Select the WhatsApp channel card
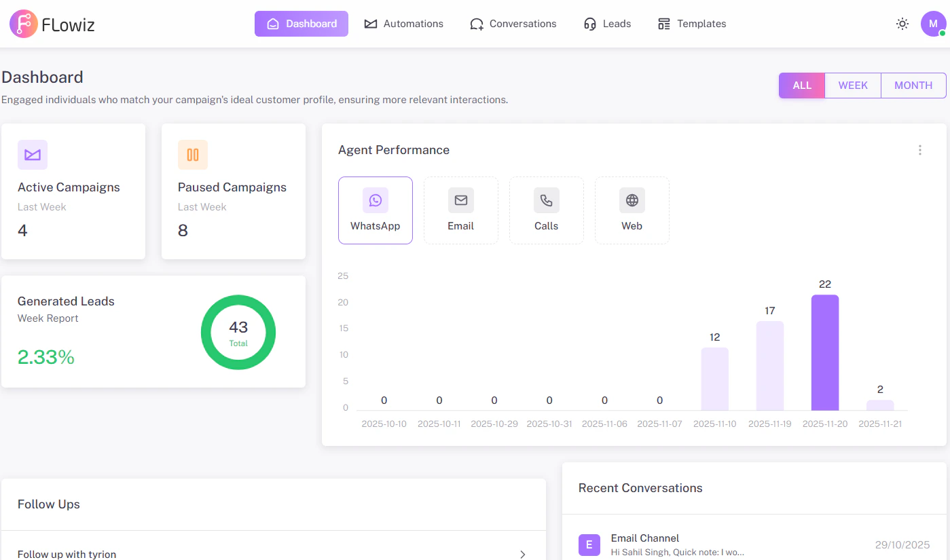The image size is (950, 560). click(x=376, y=210)
